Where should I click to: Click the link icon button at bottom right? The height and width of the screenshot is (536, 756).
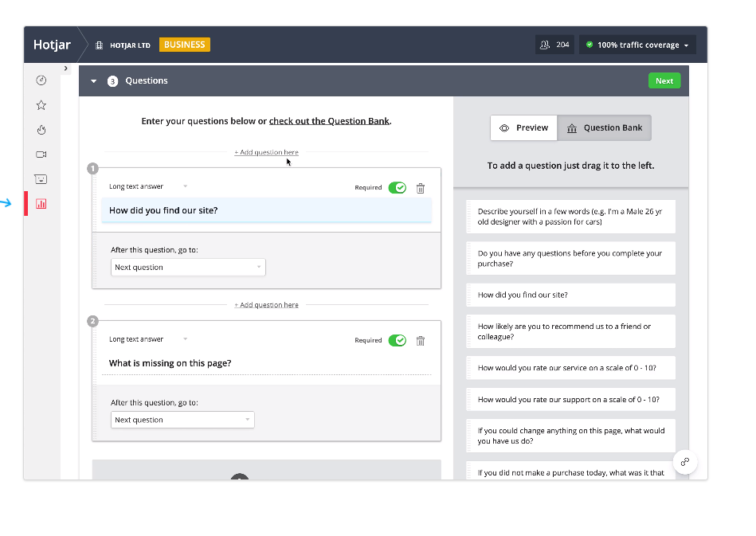tap(685, 462)
